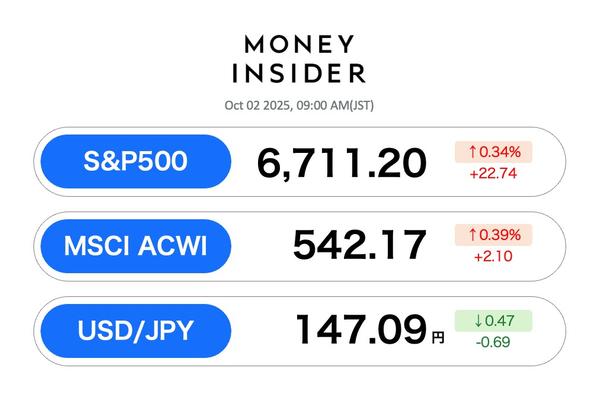This screenshot has width=600, height=400.
Task: Click the MONEY INSIDER logo
Action: click(x=300, y=59)
